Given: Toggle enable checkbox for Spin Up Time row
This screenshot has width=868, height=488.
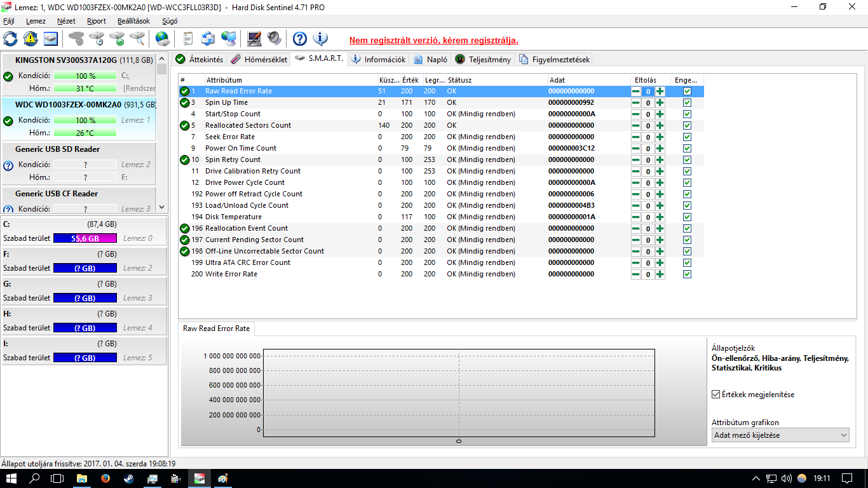Looking at the screenshot, I should click(687, 103).
